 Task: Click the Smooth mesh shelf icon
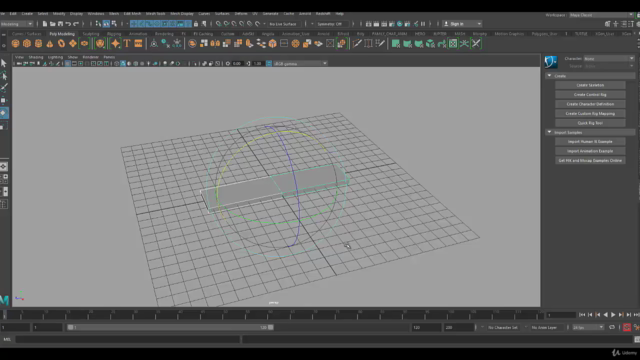[227, 44]
